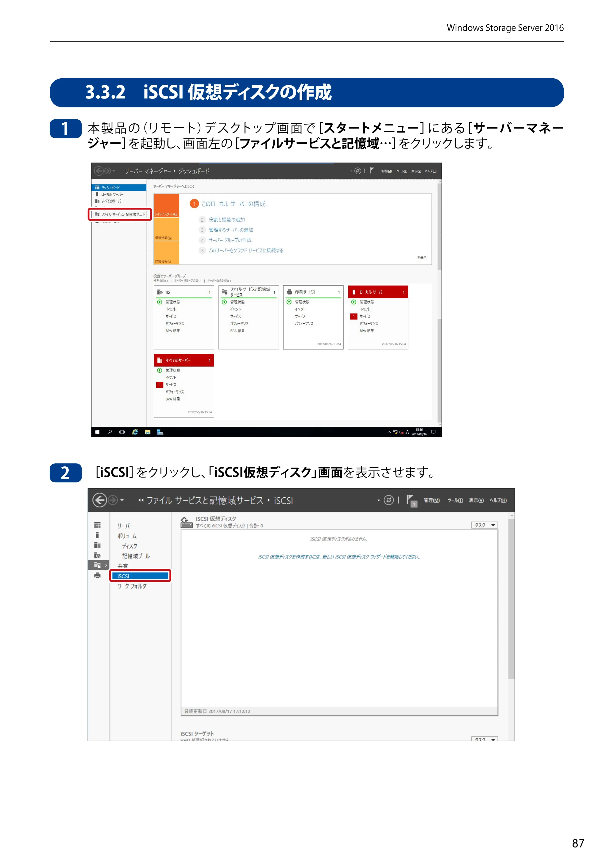Screen dimensions: 614x868
Task: Click the back arrow in the Dashboard window
Action: tap(99, 171)
